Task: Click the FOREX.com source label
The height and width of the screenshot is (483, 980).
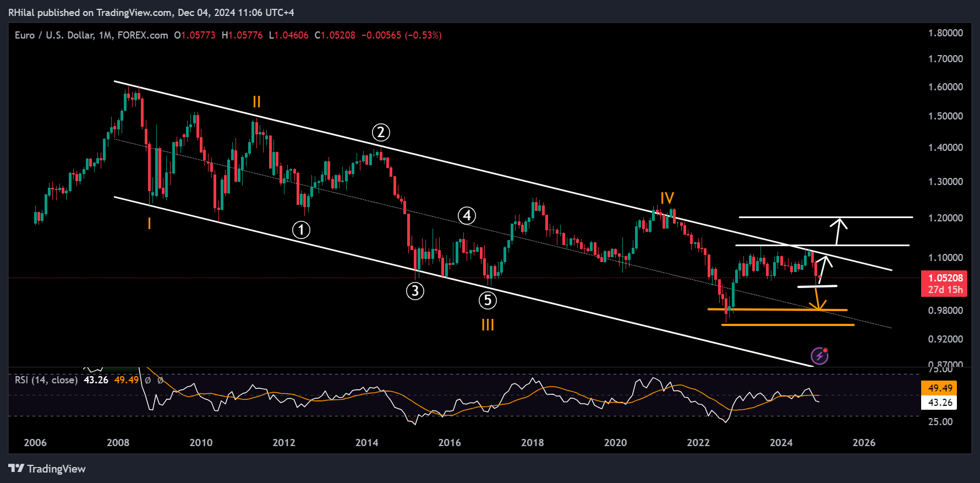Action: 143,35
